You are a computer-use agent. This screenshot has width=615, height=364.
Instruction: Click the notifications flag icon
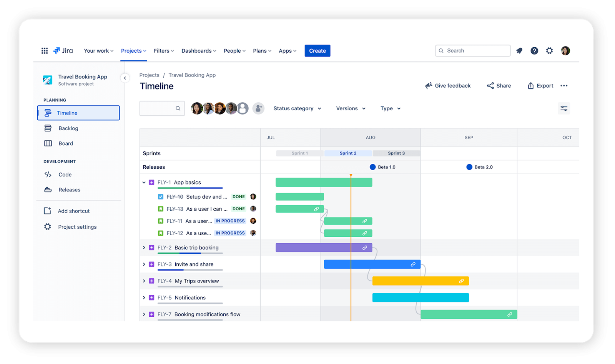pos(519,50)
